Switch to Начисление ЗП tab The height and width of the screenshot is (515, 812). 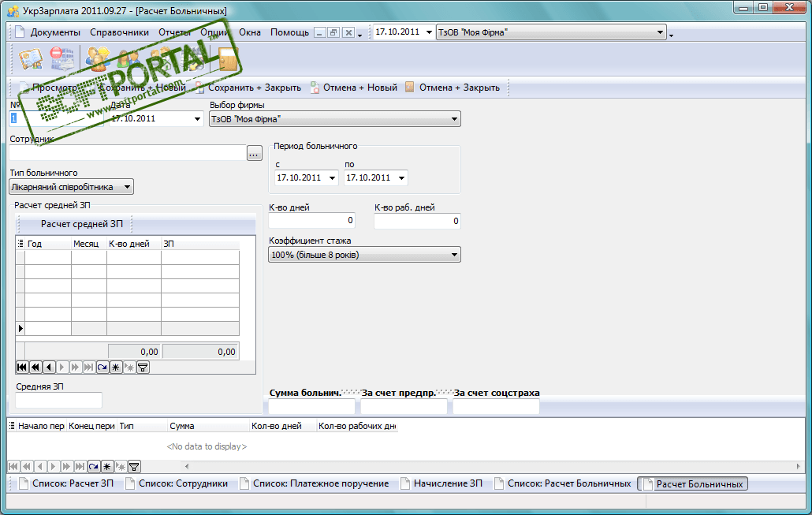(441, 483)
